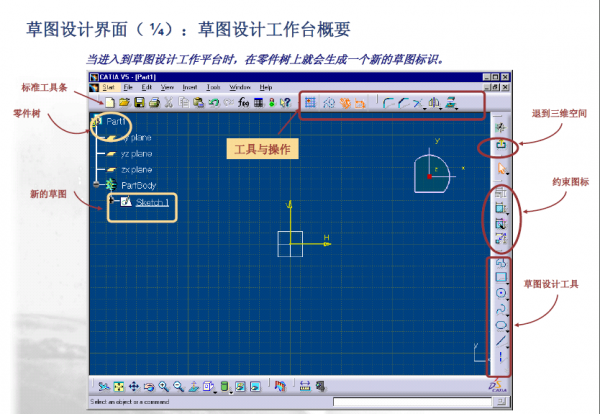This screenshot has height=414, width=600.
Task: Open the Constraint tool flyout arrow
Action: 507,214
